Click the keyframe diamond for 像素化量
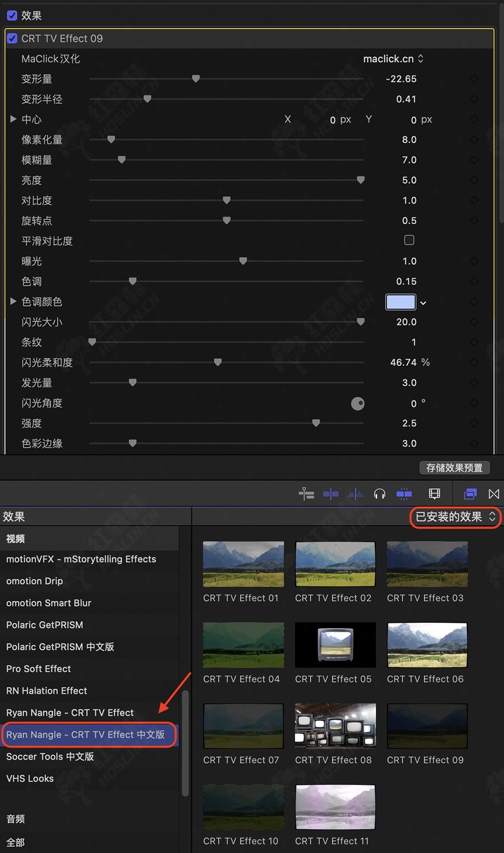This screenshot has height=853, width=504. 474,140
